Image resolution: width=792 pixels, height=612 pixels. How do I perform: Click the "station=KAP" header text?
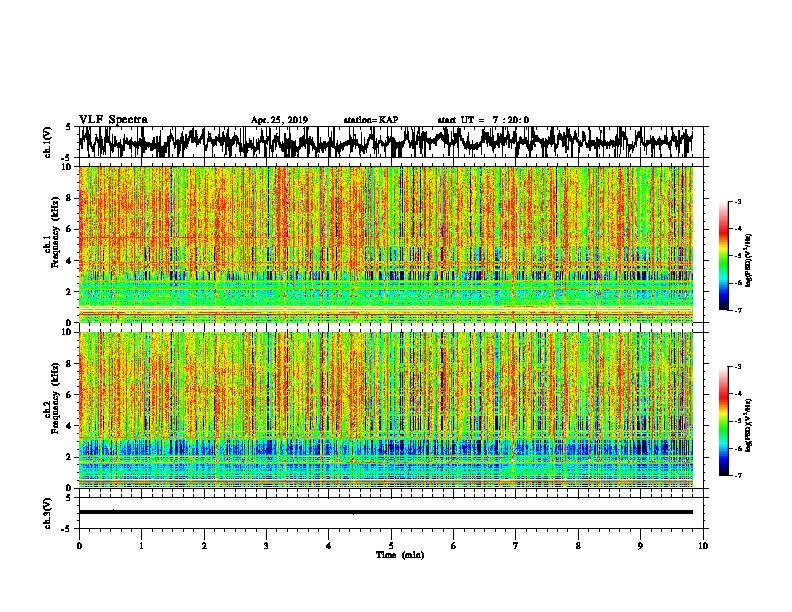pyautogui.click(x=371, y=120)
